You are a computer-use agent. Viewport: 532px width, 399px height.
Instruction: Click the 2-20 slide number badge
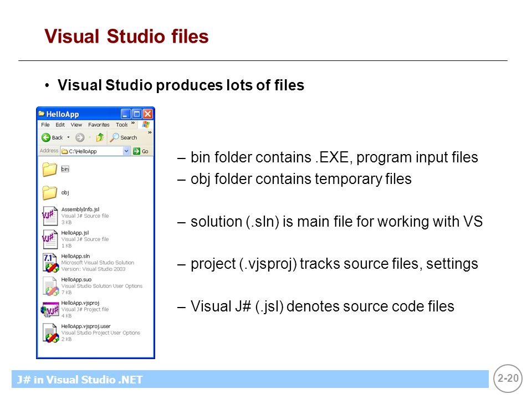point(508,378)
